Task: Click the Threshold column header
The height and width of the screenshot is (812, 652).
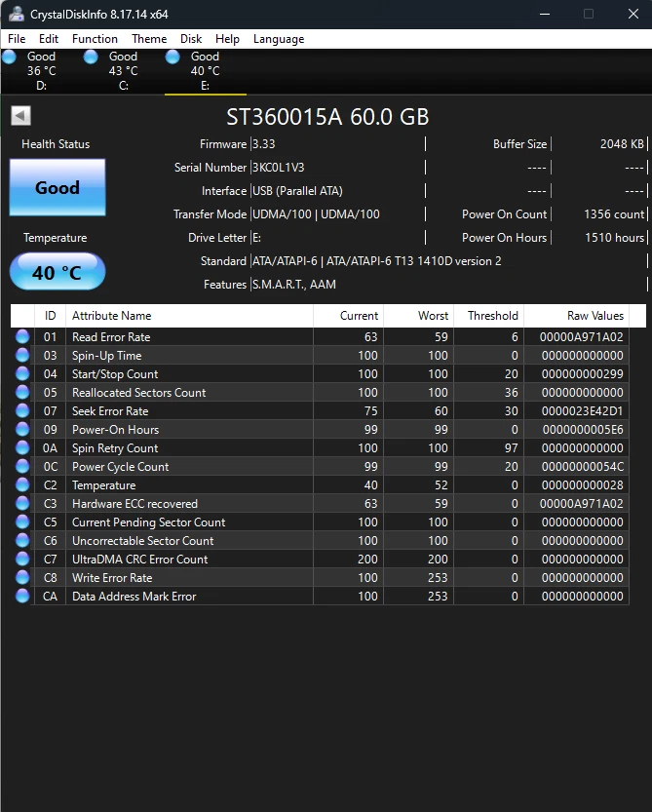Action: (x=489, y=316)
